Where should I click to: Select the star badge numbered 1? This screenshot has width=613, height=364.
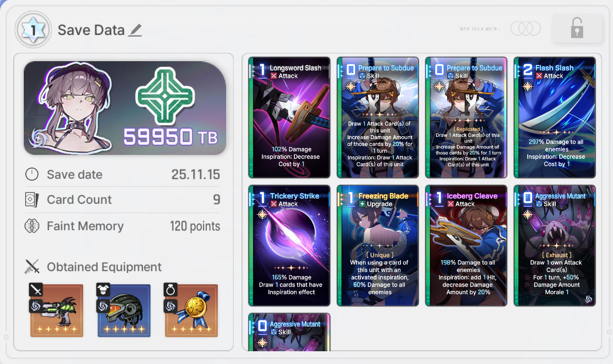point(33,29)
